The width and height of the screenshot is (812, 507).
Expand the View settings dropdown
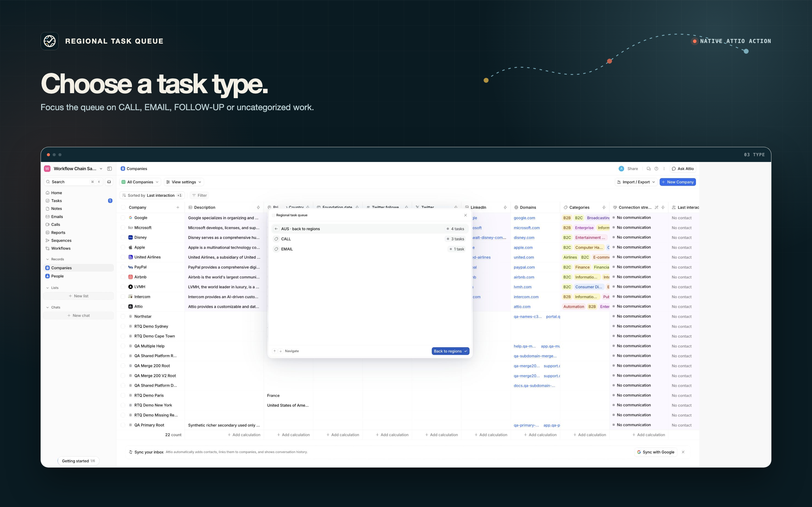pos(184,182)
